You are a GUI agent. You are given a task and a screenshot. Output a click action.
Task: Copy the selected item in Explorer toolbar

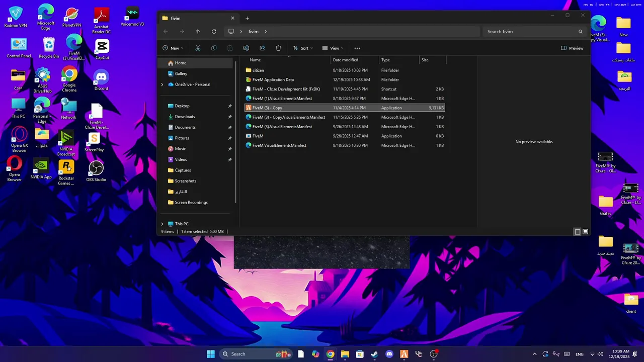[x=214, y=48]
